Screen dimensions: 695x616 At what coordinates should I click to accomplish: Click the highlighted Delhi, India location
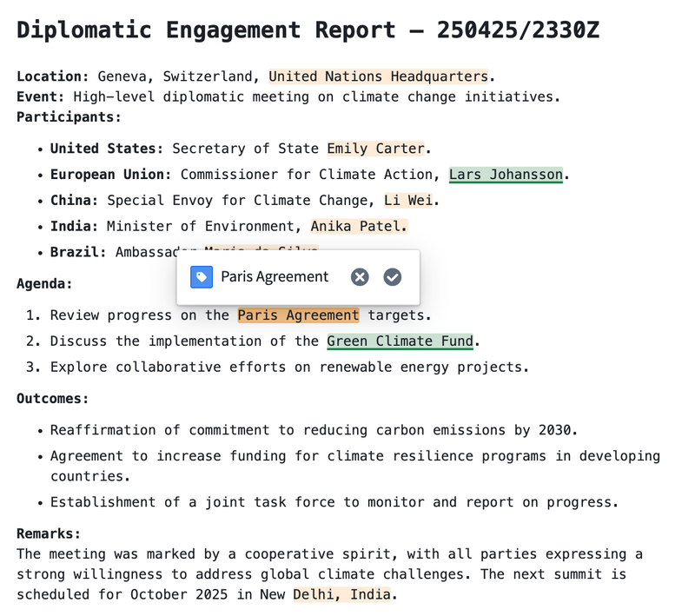point(343,595)
